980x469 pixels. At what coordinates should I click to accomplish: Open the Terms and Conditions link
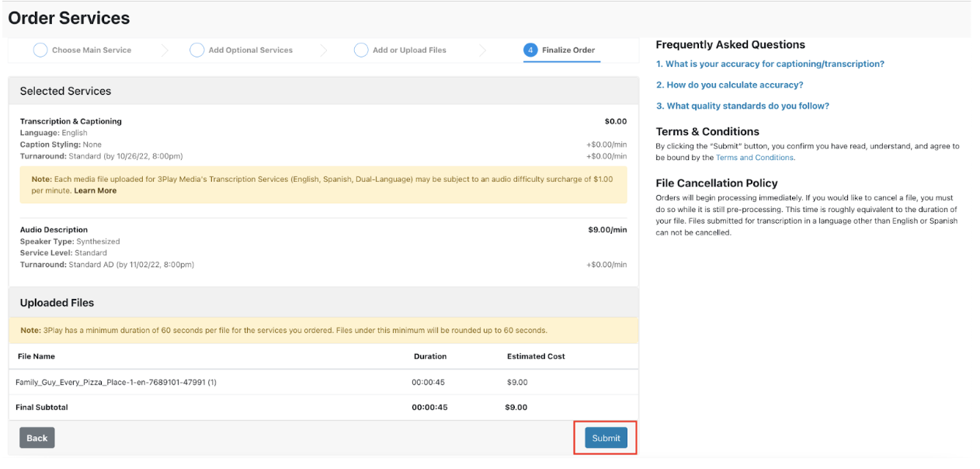[x=755, y=158]
